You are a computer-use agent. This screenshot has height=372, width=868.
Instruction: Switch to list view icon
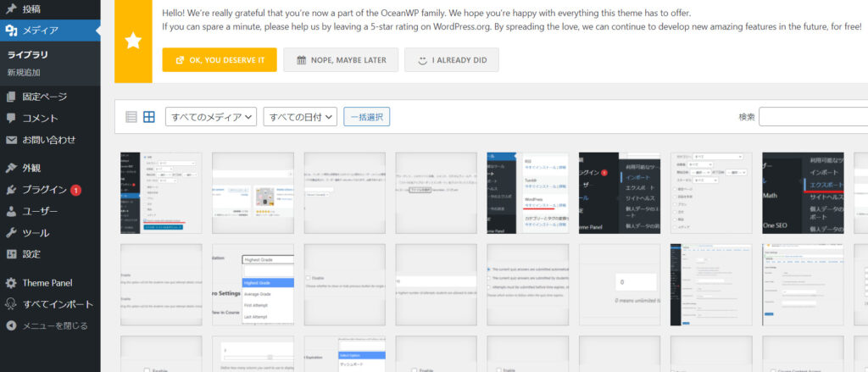click(131, 117)
